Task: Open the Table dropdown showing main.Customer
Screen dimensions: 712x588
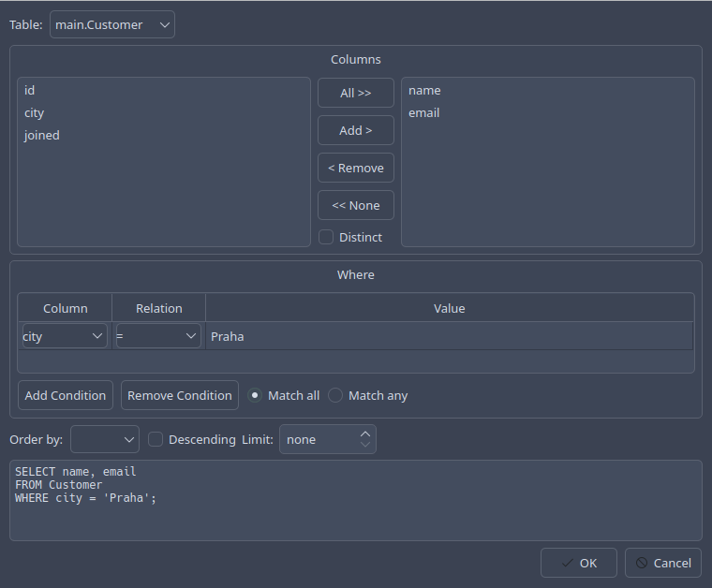Action: coord(112,24)
